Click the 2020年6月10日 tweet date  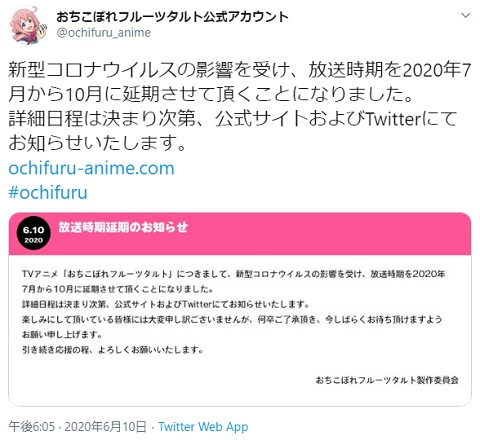point(105,427)
